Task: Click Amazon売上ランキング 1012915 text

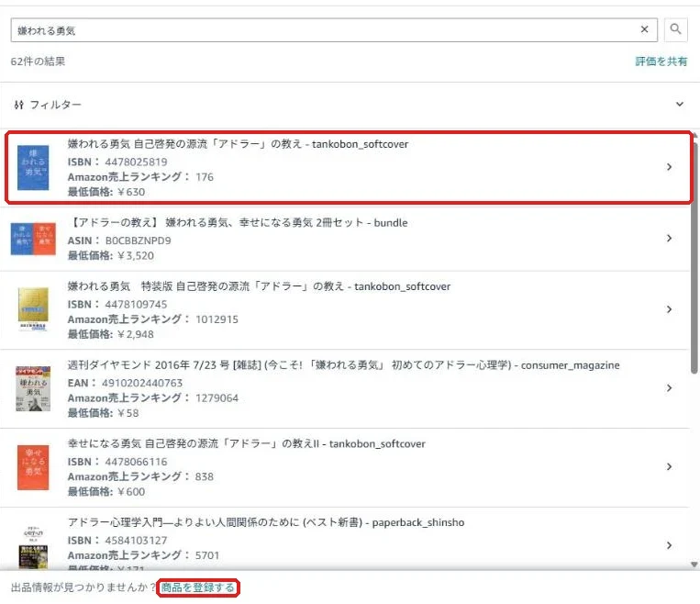Action: click(x=153, y=319)
